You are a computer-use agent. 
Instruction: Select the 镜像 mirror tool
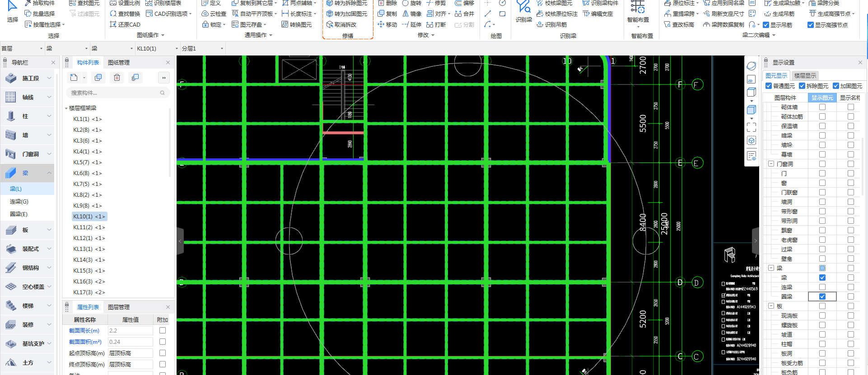pyautogui.click(x=412, y=14)
